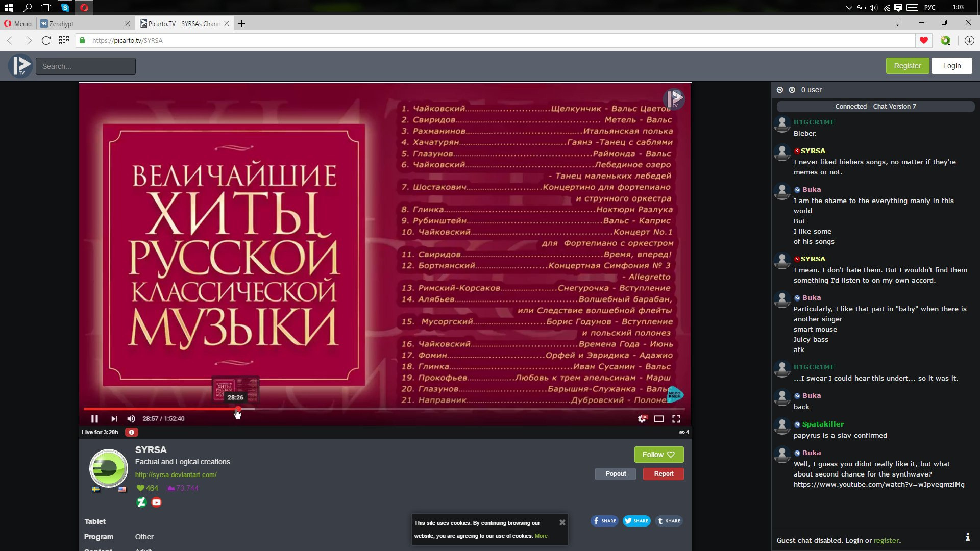Go back in browser history
This screenshot has height=551, width=980.
[10, 40]
